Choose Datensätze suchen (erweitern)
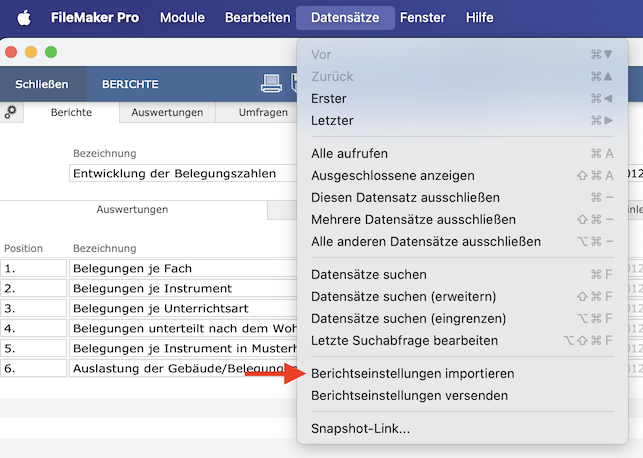The width and height of the screenshot is (643, 458). pos(462,296)
